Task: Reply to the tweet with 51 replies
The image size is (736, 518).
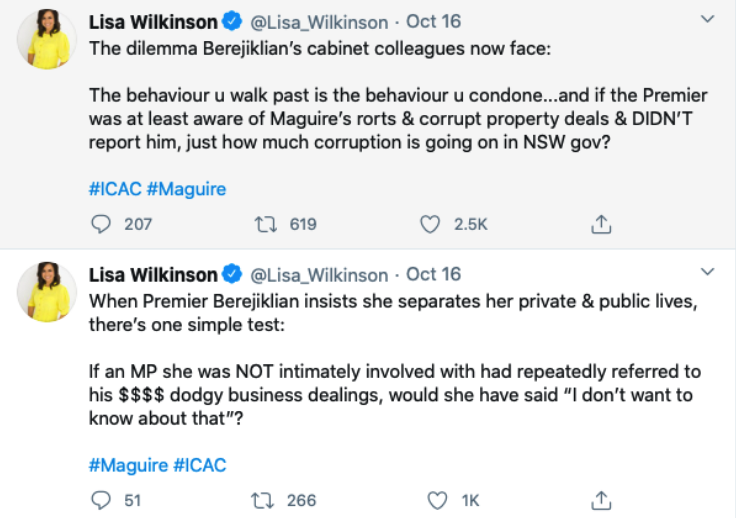Action: pyautogui.click(x=101, y=499)
